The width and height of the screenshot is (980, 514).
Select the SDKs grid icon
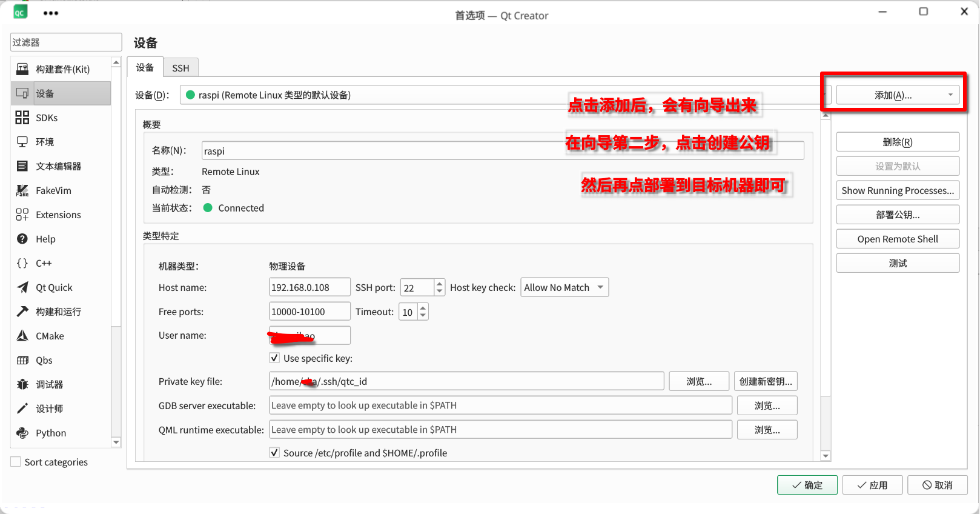[x=22, y=118]
